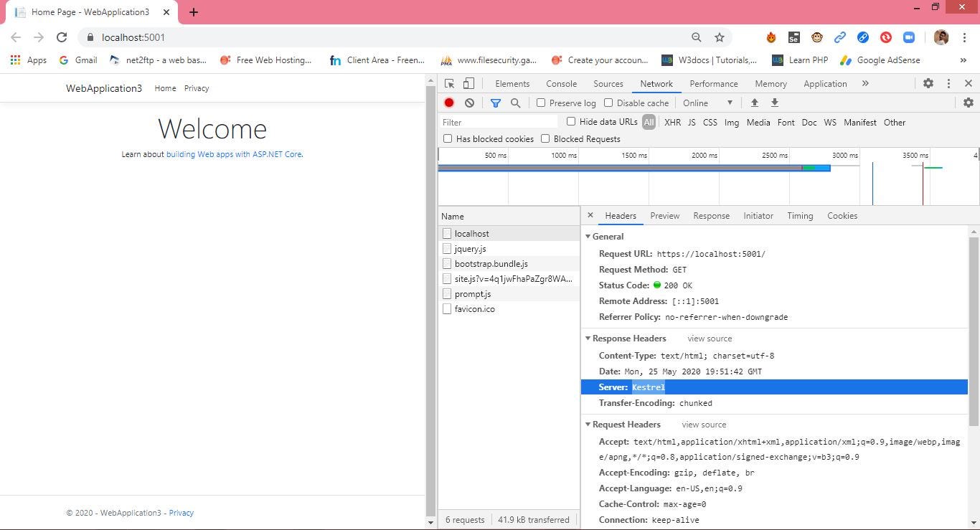Search within network requests
Screen dimensions: 980x530
coord(516,103)
